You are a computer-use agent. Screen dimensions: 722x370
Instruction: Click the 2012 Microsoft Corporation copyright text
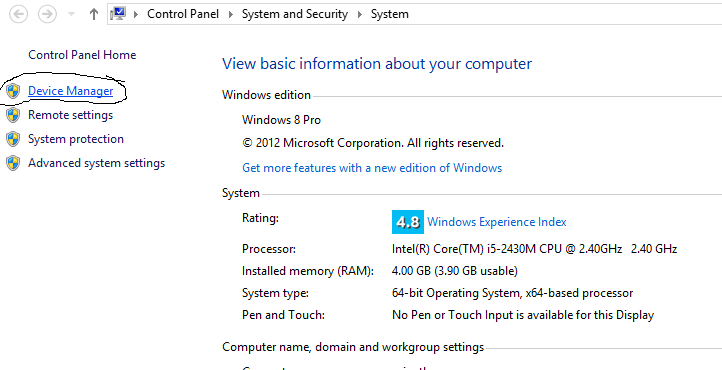click(x=373, y=143)
